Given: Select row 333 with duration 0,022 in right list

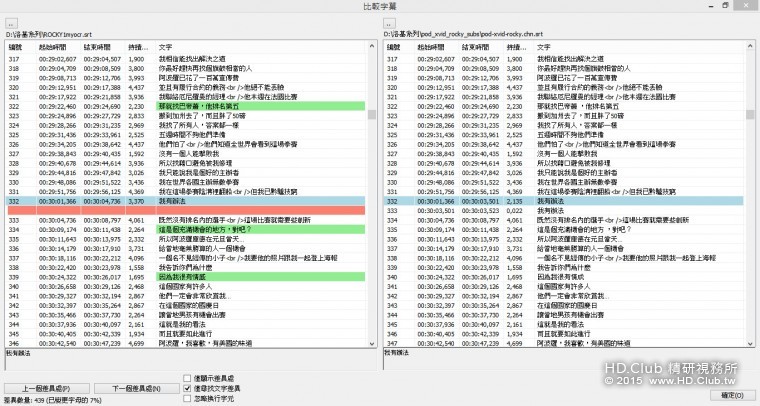Looking at the screenshot, I should (x=564, y=211).
